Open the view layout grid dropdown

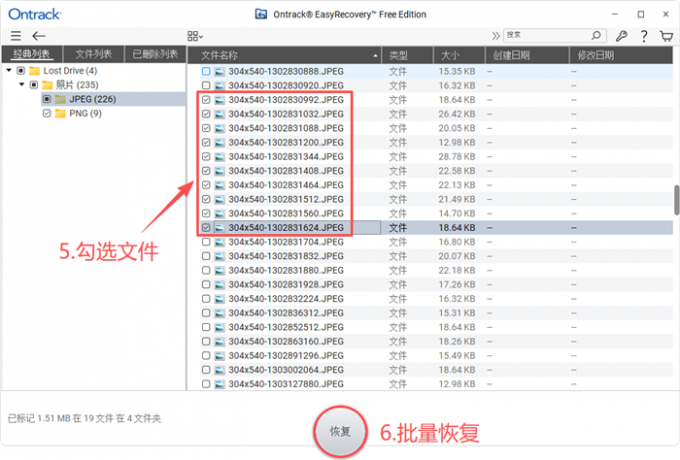(x=195, y=36)
